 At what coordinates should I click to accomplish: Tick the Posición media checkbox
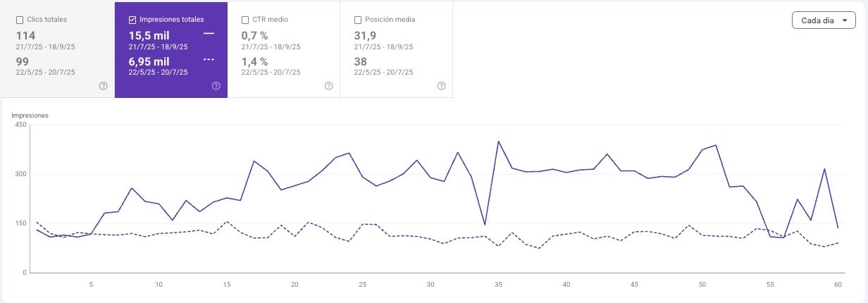(x=358, y=20)
